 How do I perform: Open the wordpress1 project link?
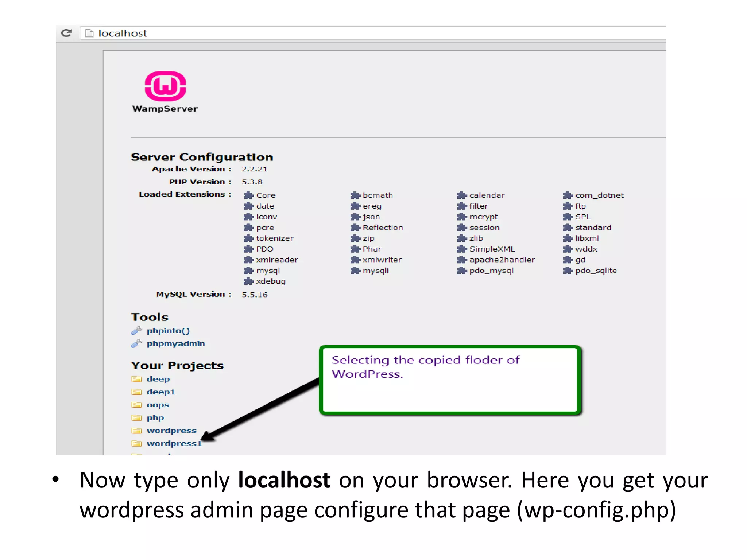point(174,444)
